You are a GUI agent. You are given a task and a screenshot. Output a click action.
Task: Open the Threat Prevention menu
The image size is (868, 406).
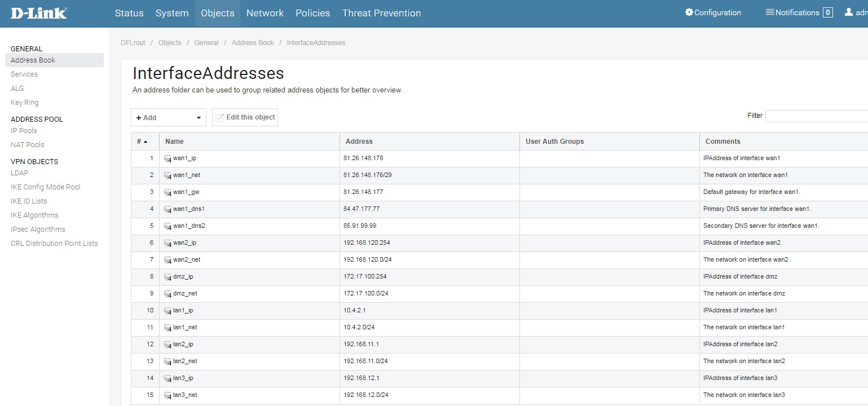point(381,13)
